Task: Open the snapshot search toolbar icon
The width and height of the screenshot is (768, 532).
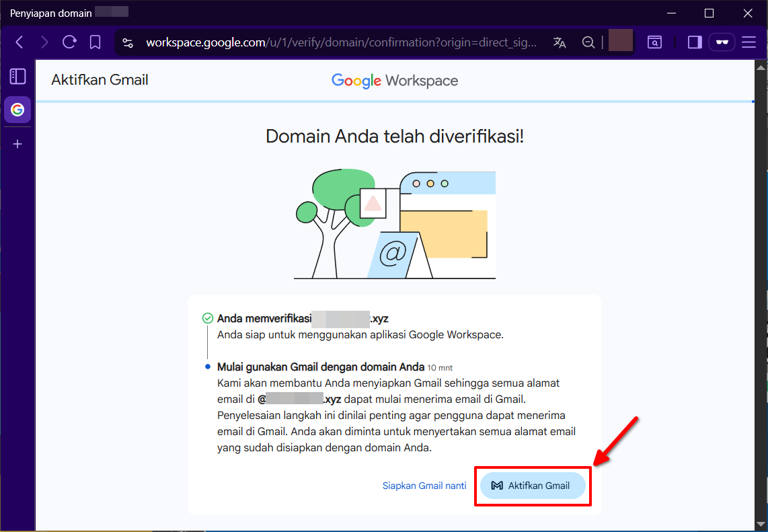Action: click(x=654, y=42)
